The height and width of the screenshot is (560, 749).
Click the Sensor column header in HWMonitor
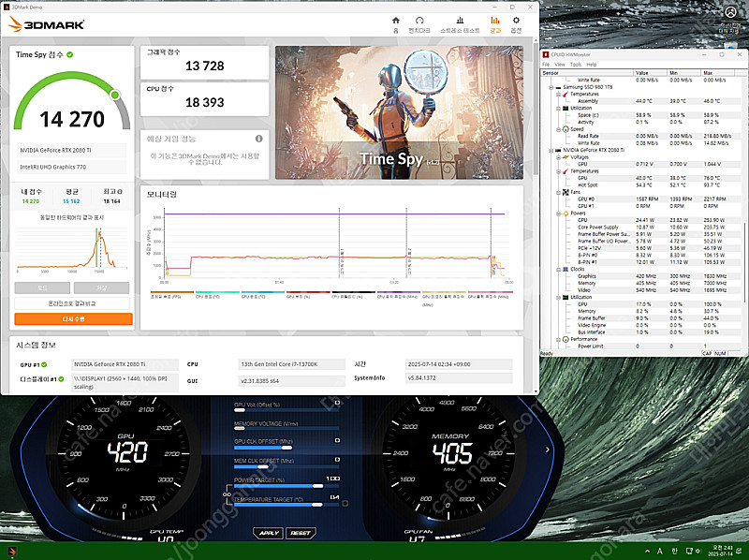click(x=587, y=73)
